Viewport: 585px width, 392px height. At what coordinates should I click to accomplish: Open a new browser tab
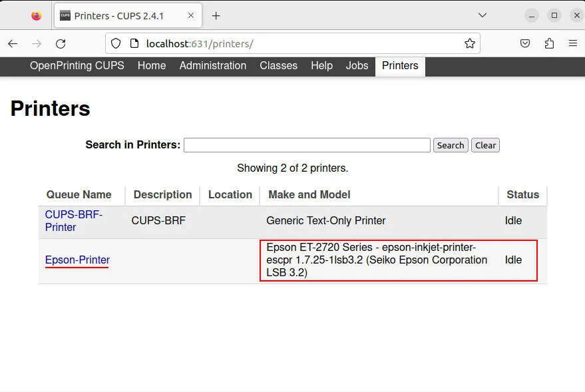tap(216, 15)
